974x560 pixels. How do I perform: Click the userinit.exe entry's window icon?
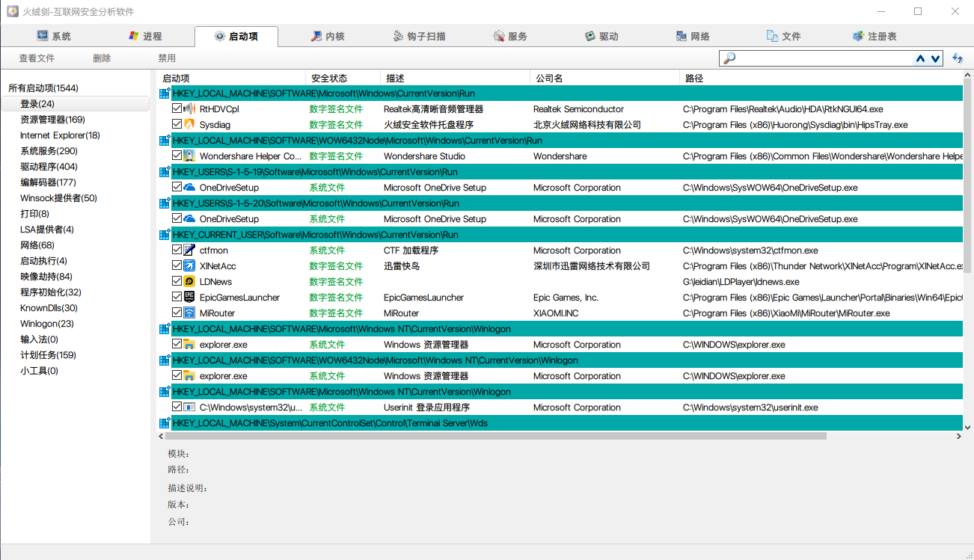click(189, 407)
